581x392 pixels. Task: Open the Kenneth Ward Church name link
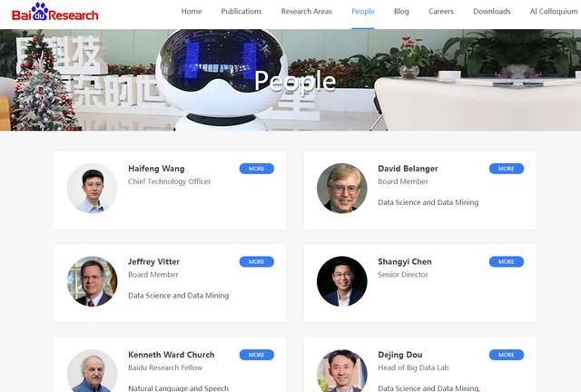pos(172,355)
